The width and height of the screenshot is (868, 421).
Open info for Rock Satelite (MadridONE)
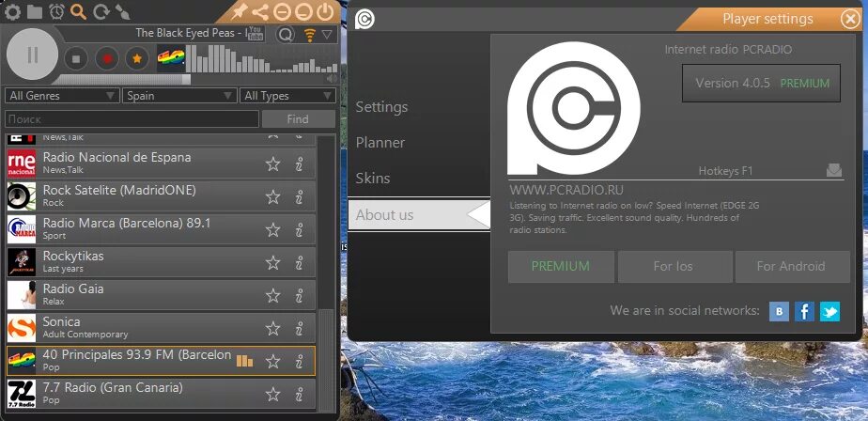point(299,196)
